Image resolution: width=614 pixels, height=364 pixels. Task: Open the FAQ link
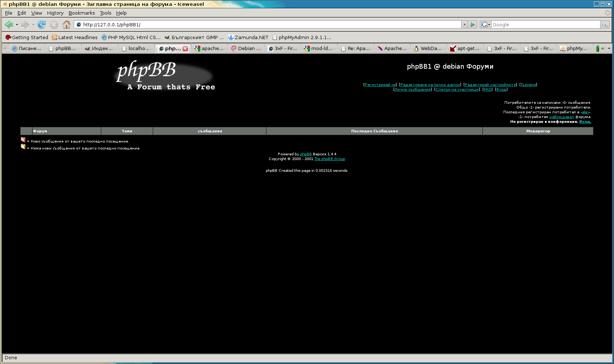[x=488, y=90]
